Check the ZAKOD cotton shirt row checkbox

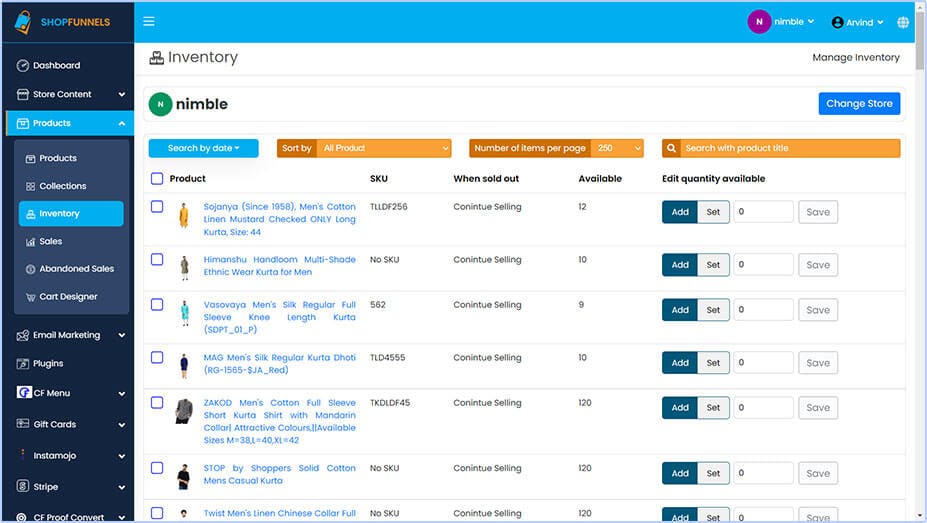point(157,403)
